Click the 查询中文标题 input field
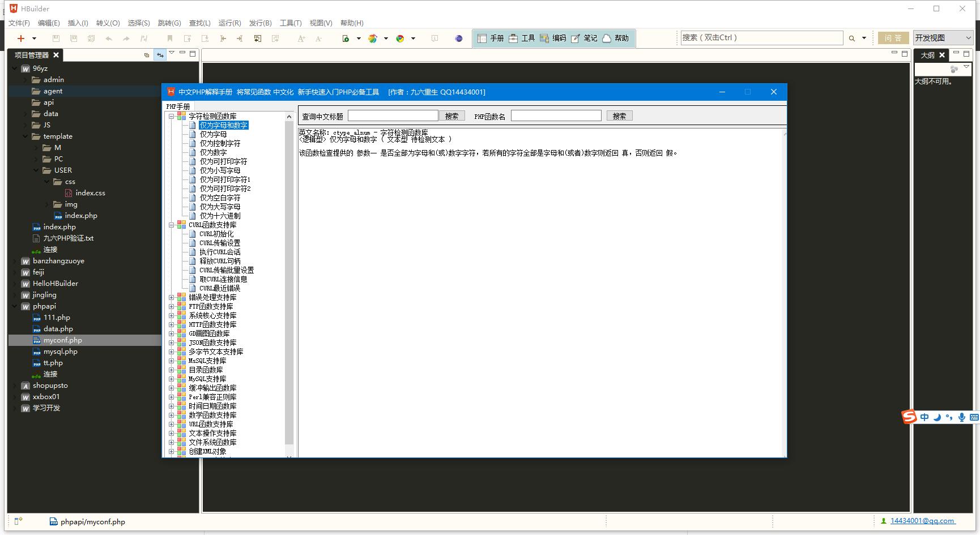Viewport: 980px width, 535px height. (393, 115)
